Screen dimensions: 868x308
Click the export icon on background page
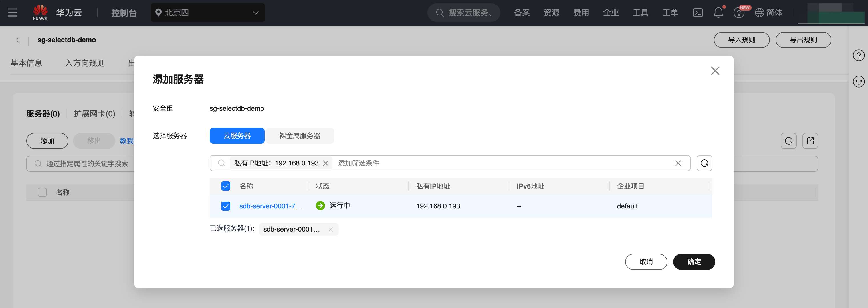point(810,141)
